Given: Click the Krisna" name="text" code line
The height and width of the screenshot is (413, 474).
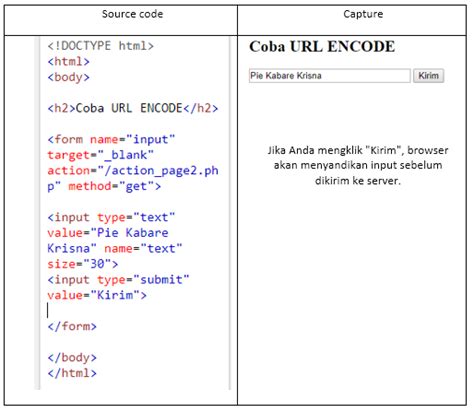Looking at the screenshot, I should (115, 248).
